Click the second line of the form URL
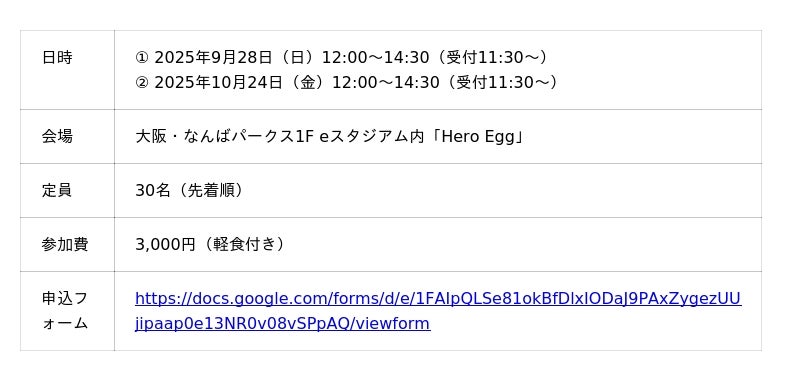Screen dimensions: 800x381 click(283, 323)
